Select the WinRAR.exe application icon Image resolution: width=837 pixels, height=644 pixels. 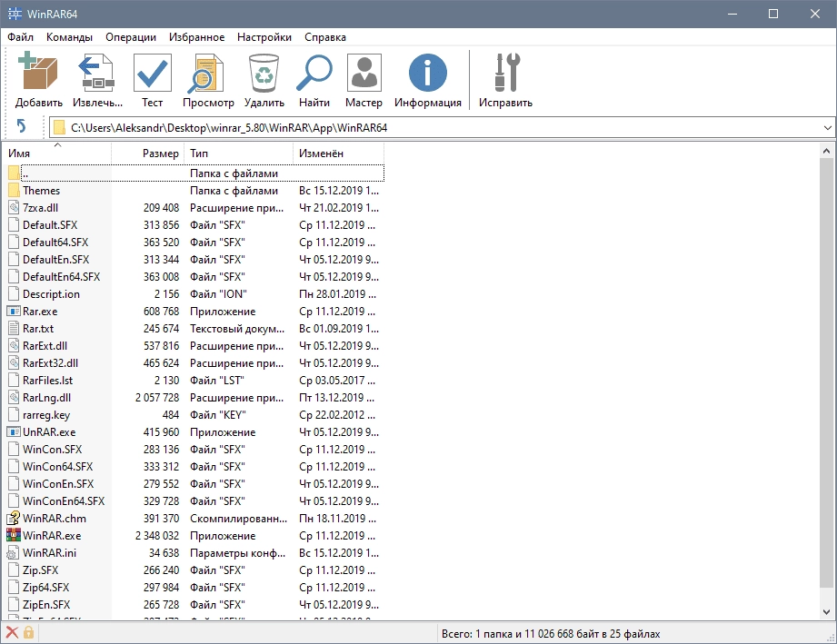pos(14,535)
